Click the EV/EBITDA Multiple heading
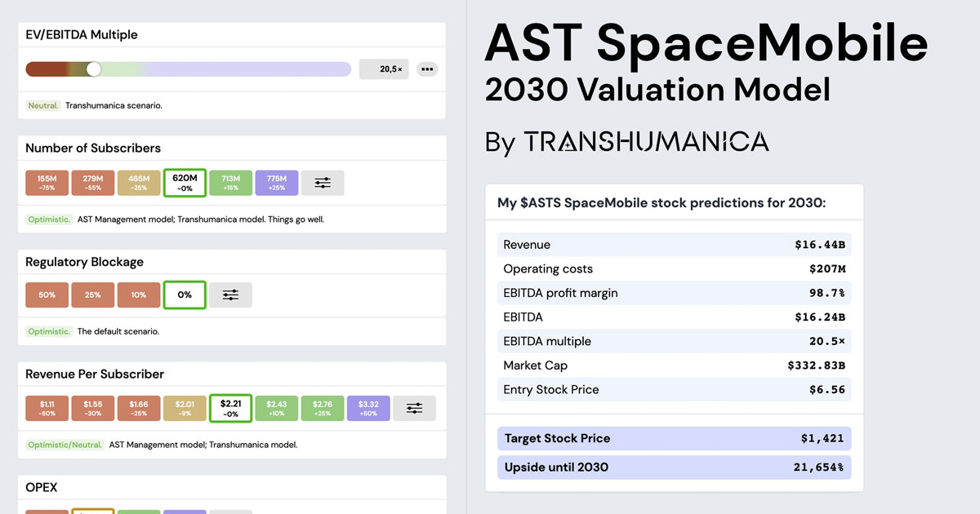This screenshot has width=980, height=514. point(82,35)
